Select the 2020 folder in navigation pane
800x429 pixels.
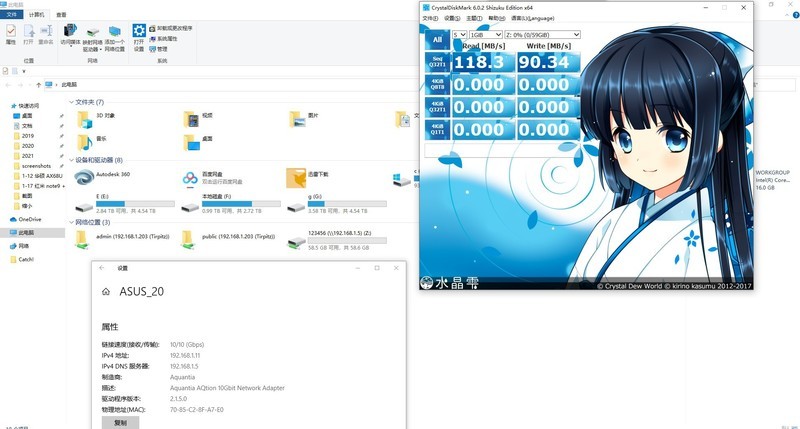(x=28, y=146)
